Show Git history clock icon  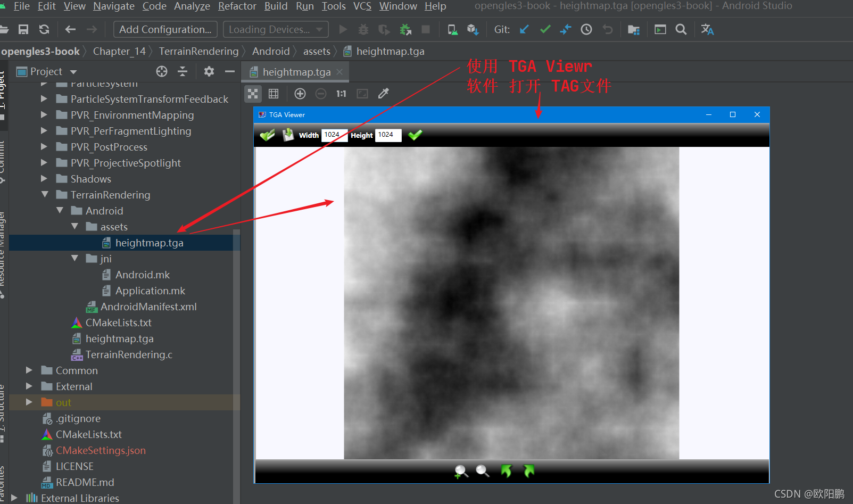click(x=586, y=30)
